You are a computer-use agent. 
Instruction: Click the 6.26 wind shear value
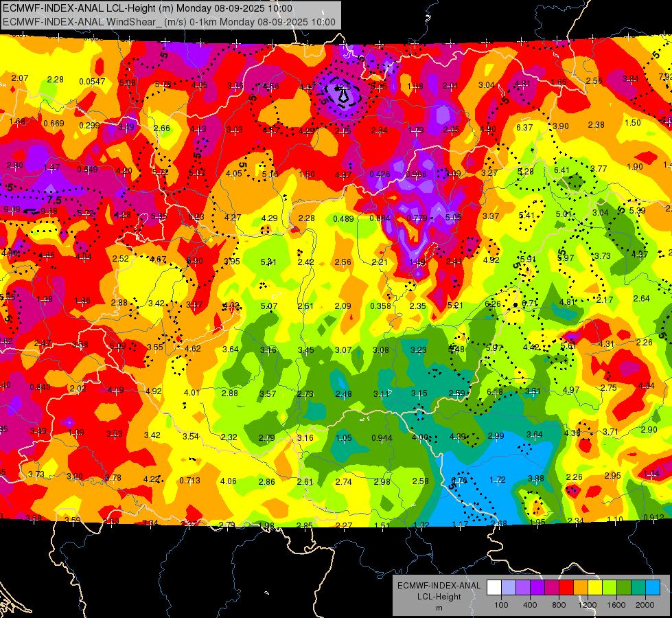point(492,304)
